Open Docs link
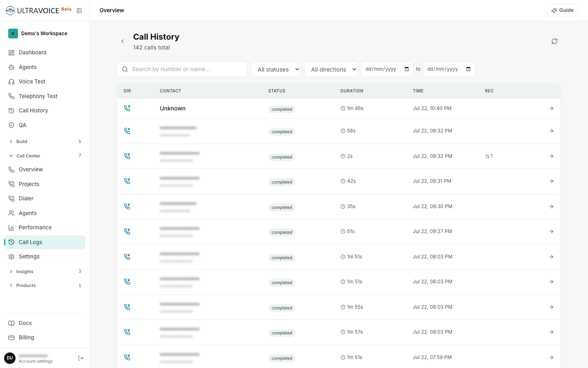This screenshot has width=588, height=368. coord(45,323)
